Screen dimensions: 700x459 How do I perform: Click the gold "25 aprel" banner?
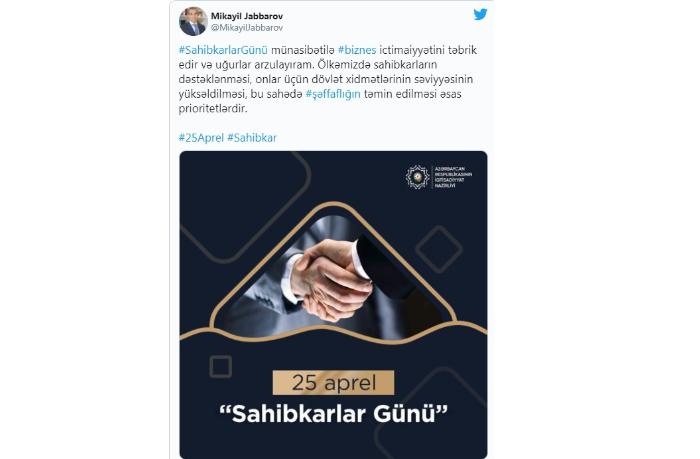point(333,383)
